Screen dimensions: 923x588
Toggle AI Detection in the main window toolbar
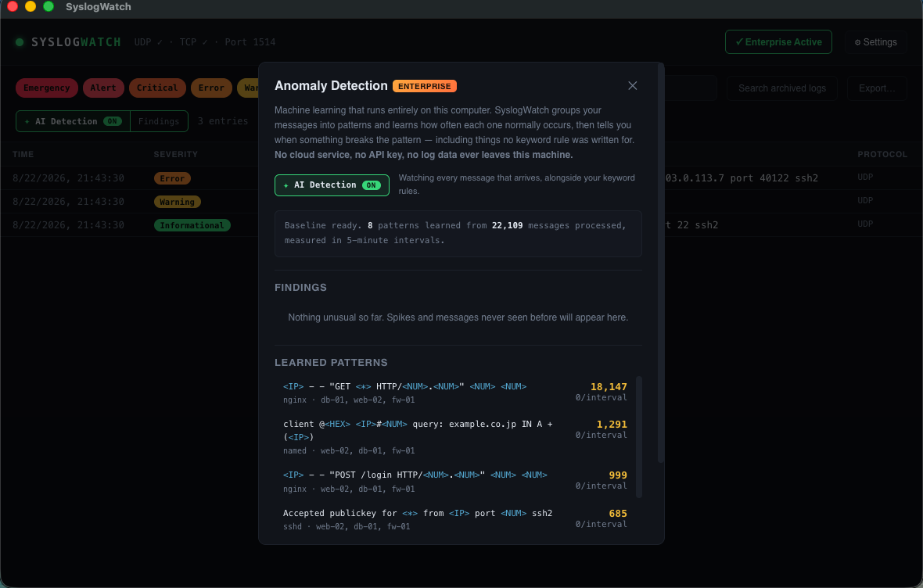[x=73, y=121]
